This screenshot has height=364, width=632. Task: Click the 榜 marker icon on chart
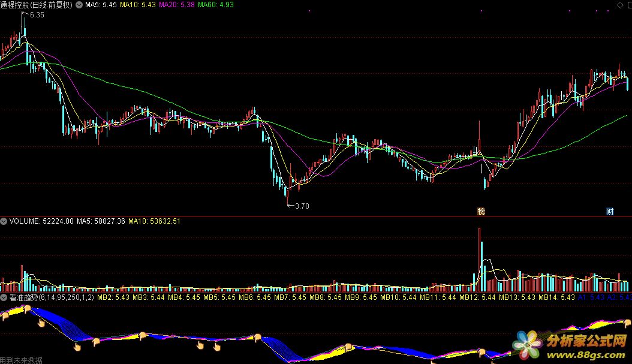481,211
